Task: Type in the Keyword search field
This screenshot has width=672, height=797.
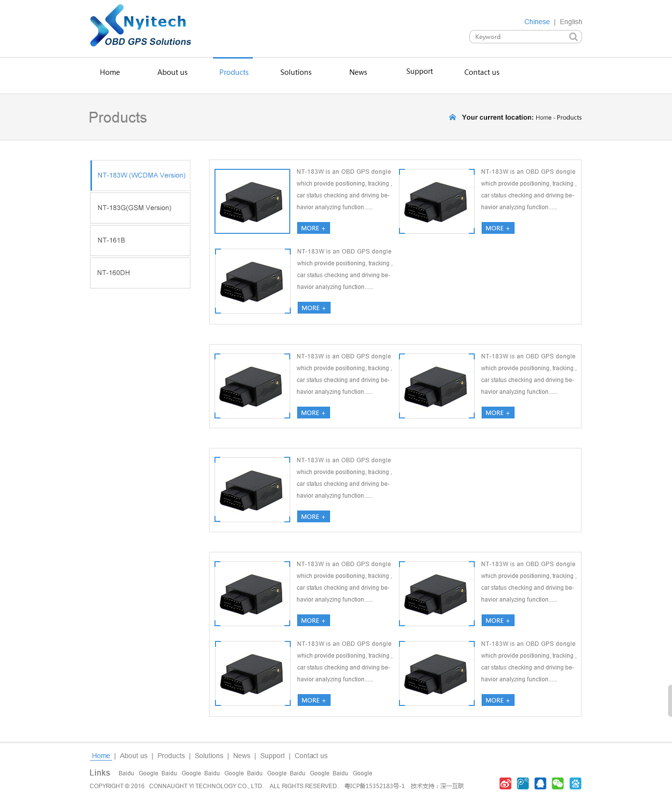Action: pos(519,37)
